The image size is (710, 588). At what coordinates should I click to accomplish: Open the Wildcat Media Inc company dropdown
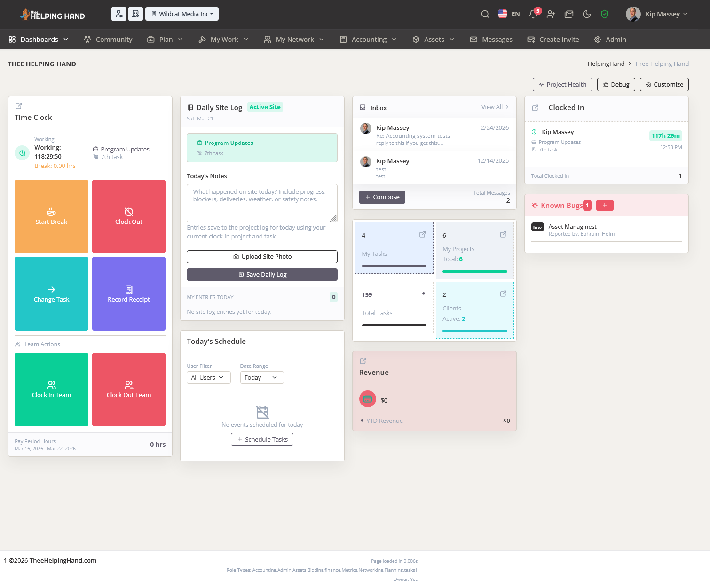coord(182,14)
